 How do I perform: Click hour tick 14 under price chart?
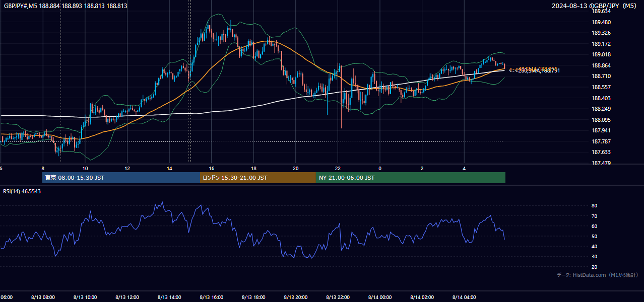169,168
